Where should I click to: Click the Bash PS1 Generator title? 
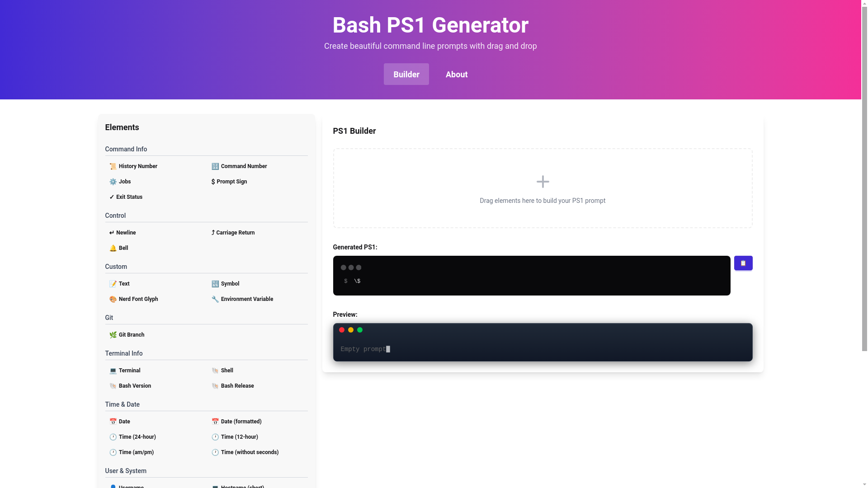(430, 25)
